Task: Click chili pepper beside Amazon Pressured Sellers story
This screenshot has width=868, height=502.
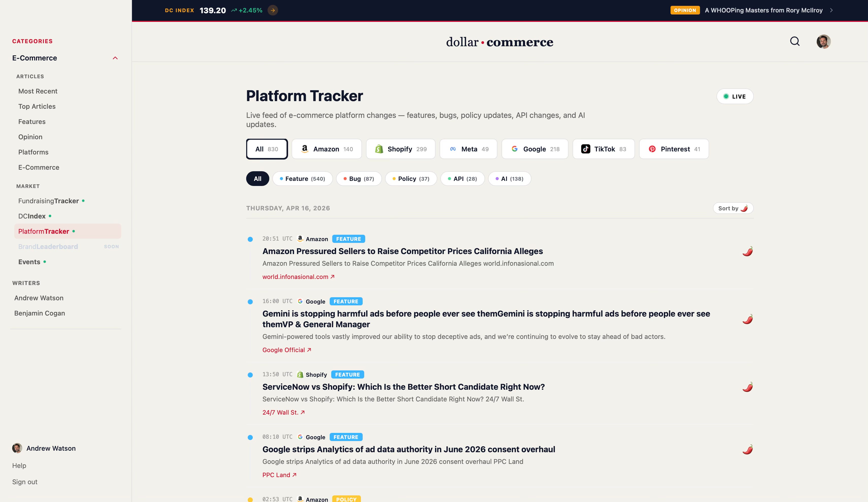Action: pyautogui.click(x=747, y=251)
